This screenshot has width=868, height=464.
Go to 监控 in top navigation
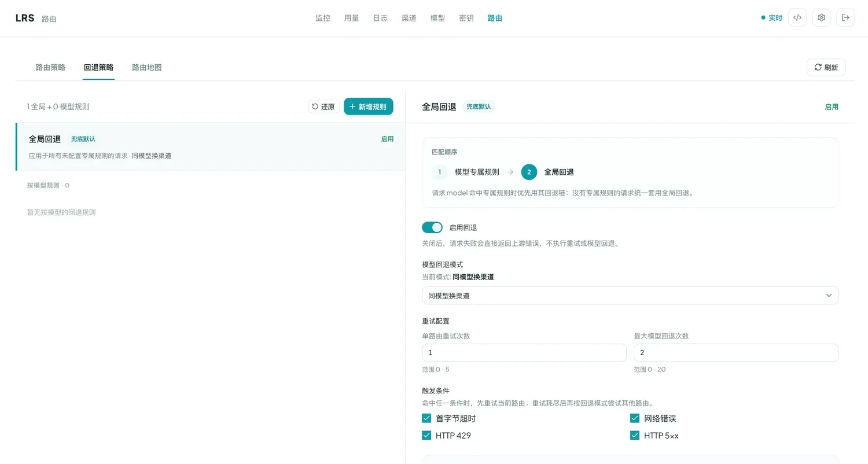point(323,18)
